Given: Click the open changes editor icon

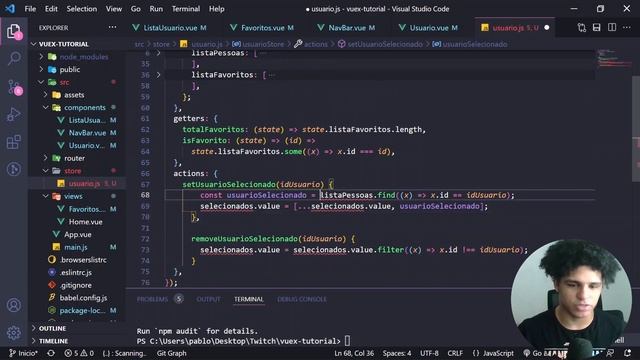Looking at the screenshot, I should 582,28.
